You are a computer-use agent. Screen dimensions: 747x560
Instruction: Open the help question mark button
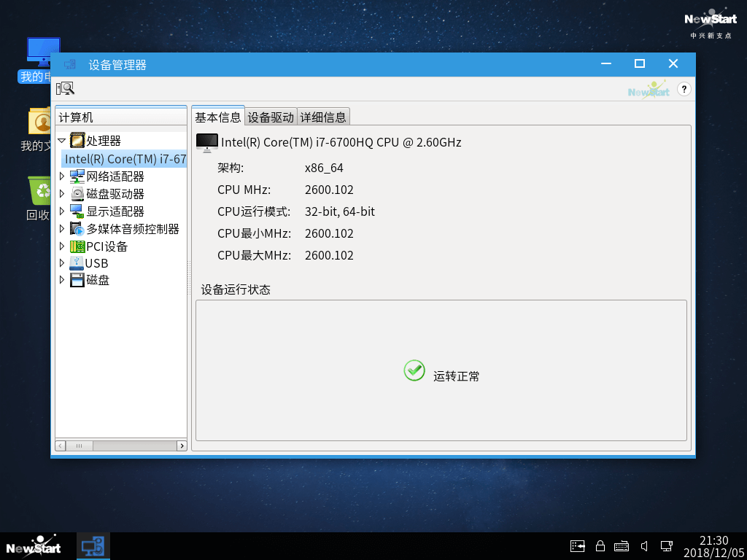coord(684,89)
